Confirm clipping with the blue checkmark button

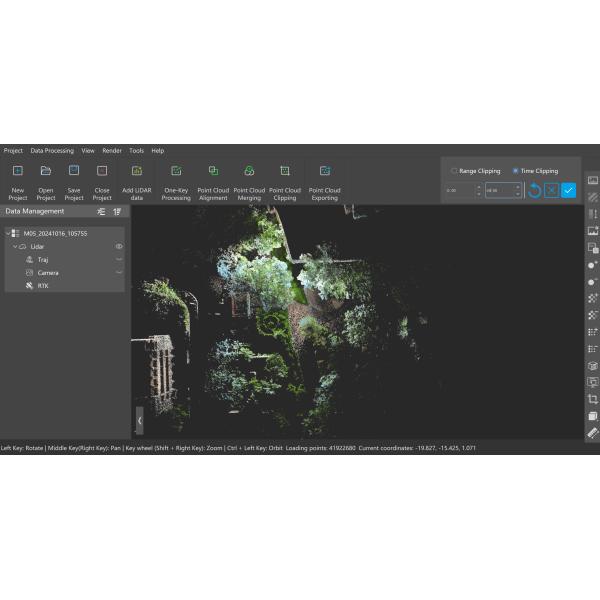pos(568,190)
